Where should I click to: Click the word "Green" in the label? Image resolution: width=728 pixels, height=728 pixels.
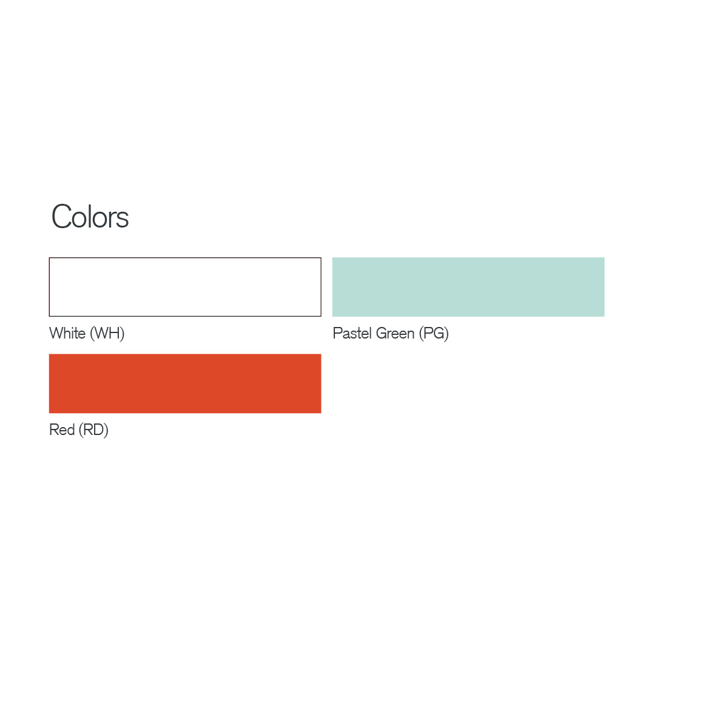pos(395,333)
